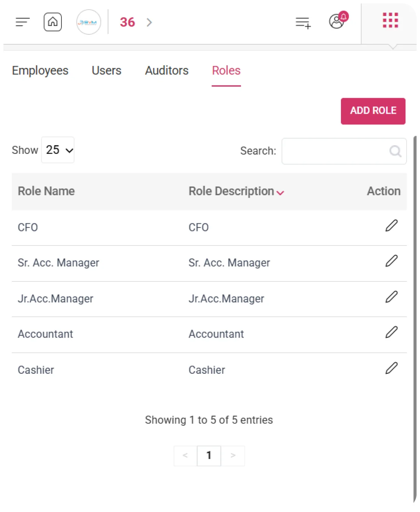
Task: Click Showing 1 to 5 entries text
Action: [209, 420]
